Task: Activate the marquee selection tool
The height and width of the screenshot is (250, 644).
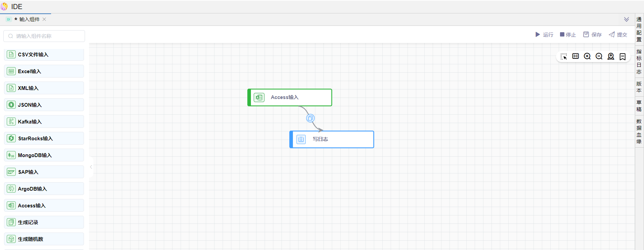Action: [564, 56]
